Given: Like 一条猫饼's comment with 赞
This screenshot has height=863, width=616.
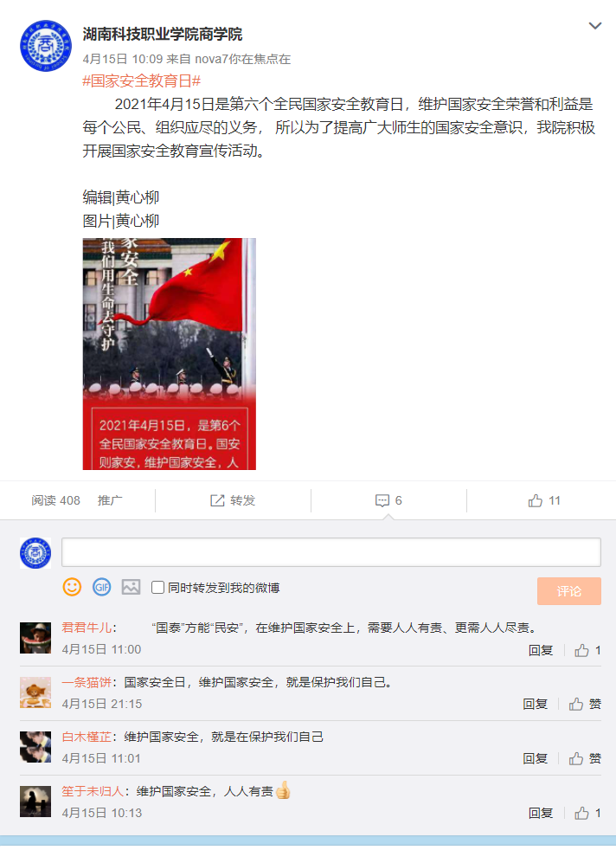Looking at the screenshot, I should tap(585, 704).
